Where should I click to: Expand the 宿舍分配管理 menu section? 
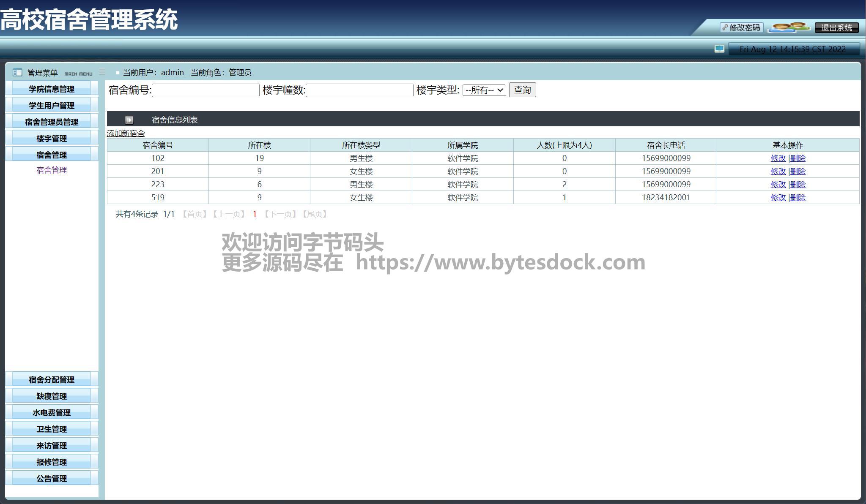[x=52, y=380]
